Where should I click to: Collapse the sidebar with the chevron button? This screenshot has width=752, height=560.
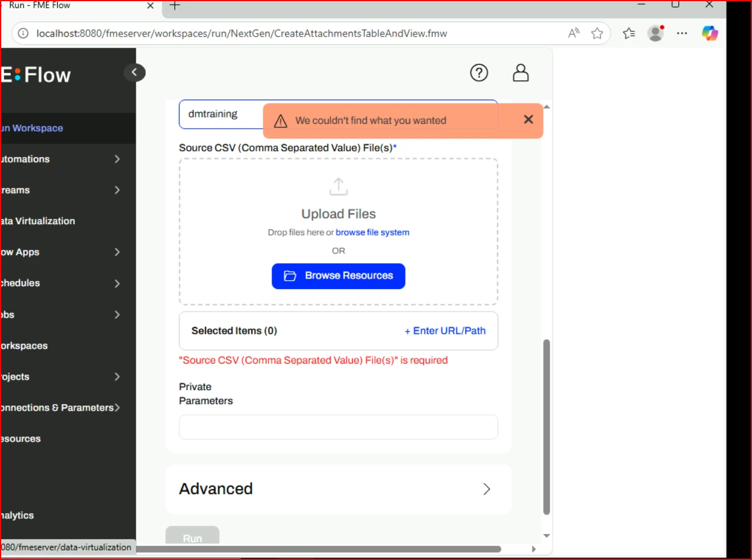[134, 73]
